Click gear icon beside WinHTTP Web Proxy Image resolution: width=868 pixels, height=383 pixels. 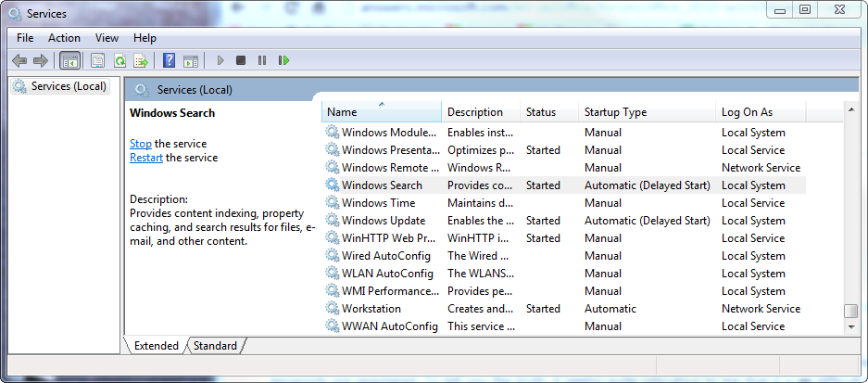(x=333, y=237)
